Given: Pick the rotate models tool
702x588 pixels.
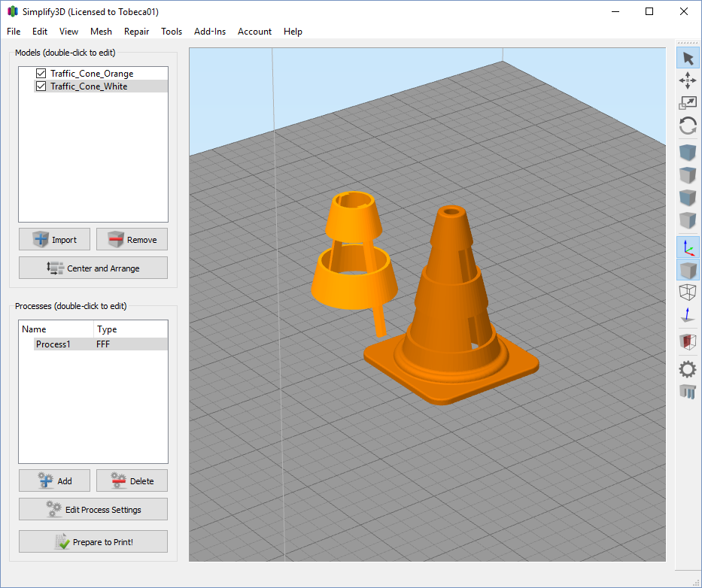Looking at the screenshot, I should pos(688,126).
